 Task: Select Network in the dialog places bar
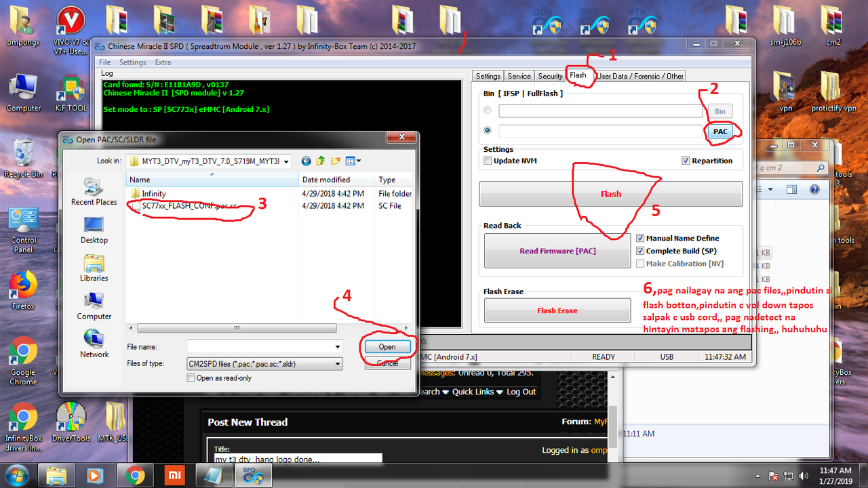[94, 344]
